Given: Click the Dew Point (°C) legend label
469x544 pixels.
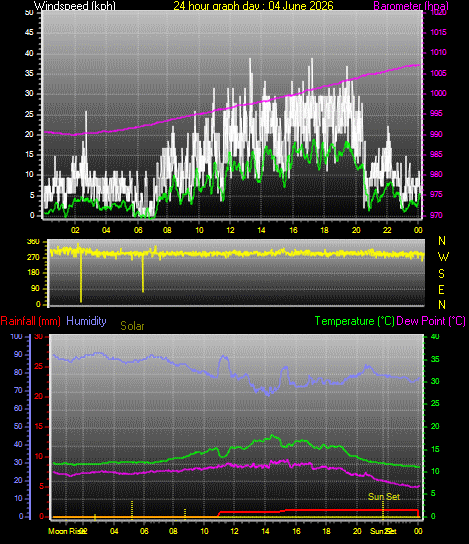Looking at the screenshot, I should tap(431, 321).
